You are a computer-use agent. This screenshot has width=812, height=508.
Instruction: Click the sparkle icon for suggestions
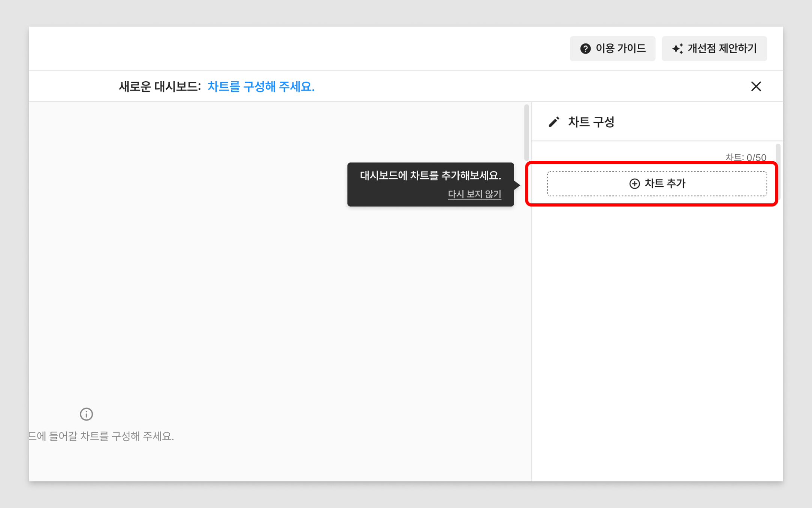(x=677, y=49)
